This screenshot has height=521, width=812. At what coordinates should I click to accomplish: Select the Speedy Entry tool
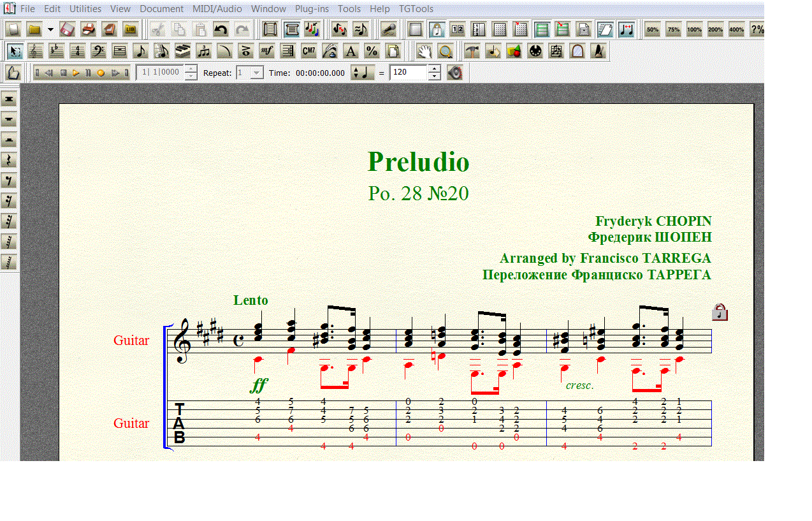point(162,51)
